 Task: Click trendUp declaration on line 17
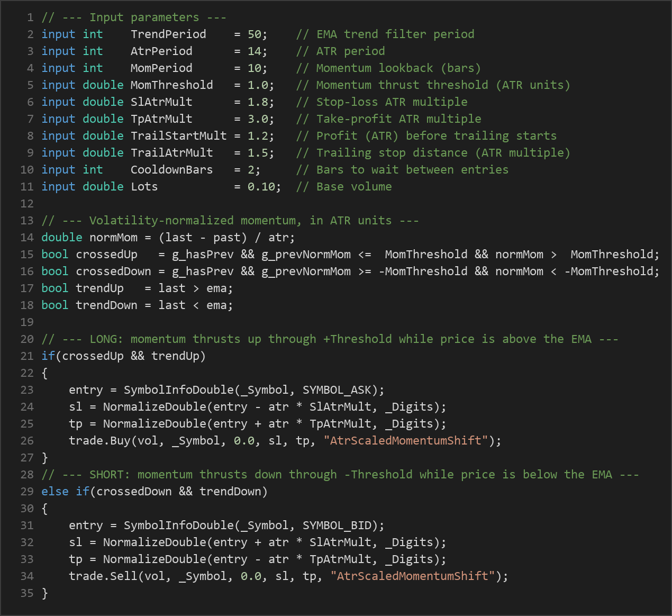[99, 288]
